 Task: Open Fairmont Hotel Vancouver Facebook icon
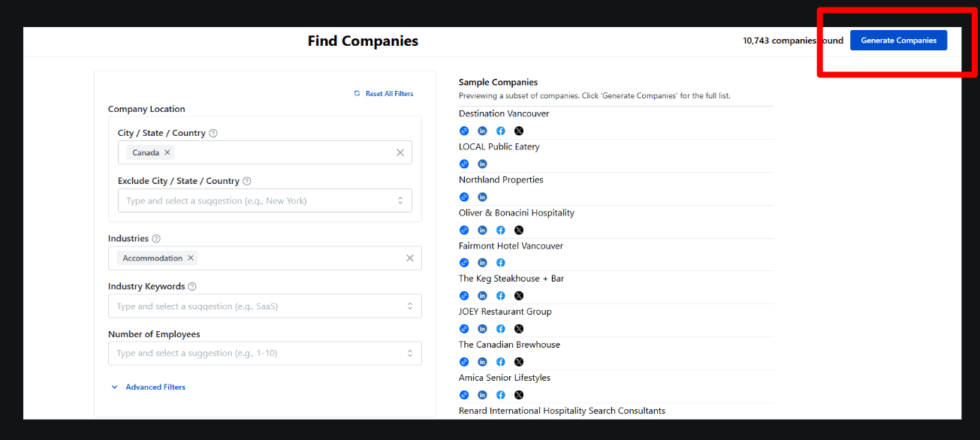click(x=501, y=263)
